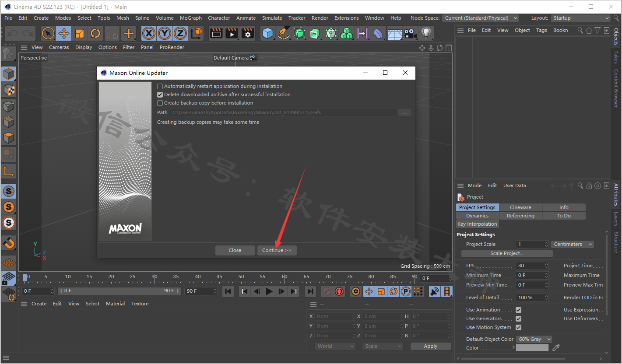The width and height of the screenshot is (622, 364).
Task: Click the Record Active Objects button
Action: [327, 291]
